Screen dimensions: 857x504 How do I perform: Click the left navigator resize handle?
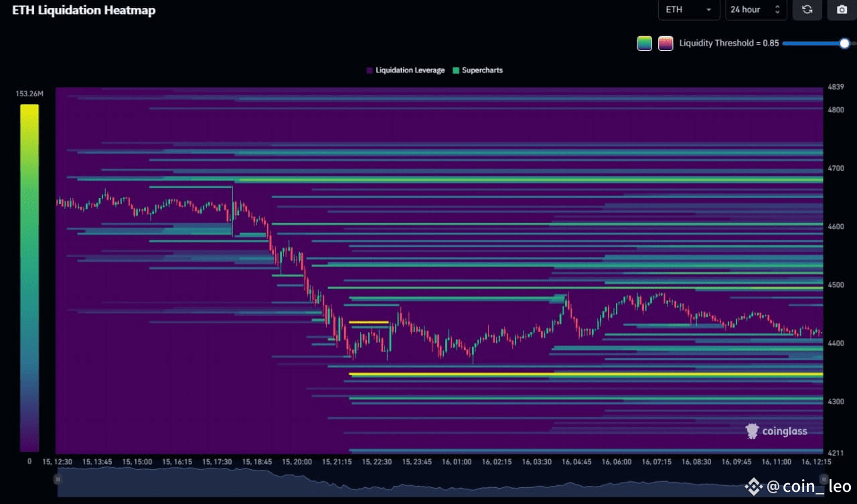pos(58,480)
